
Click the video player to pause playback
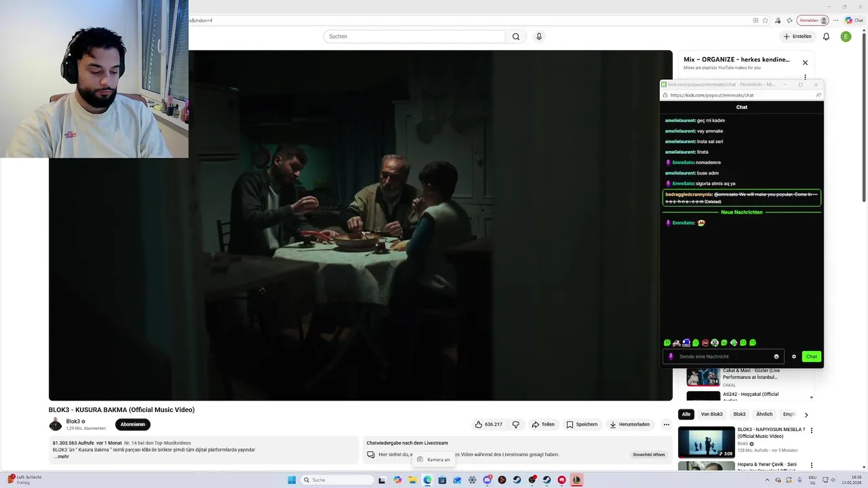click(x=361, y=225)
